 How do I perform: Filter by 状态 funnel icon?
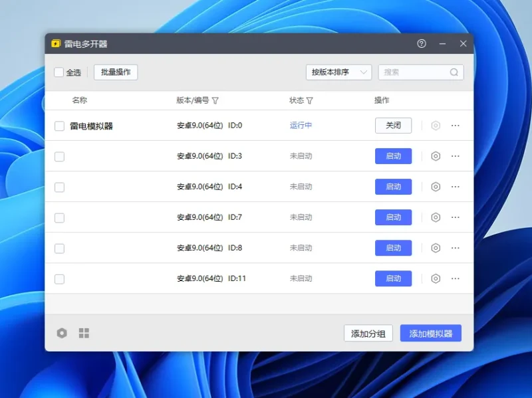pos(309,101)
